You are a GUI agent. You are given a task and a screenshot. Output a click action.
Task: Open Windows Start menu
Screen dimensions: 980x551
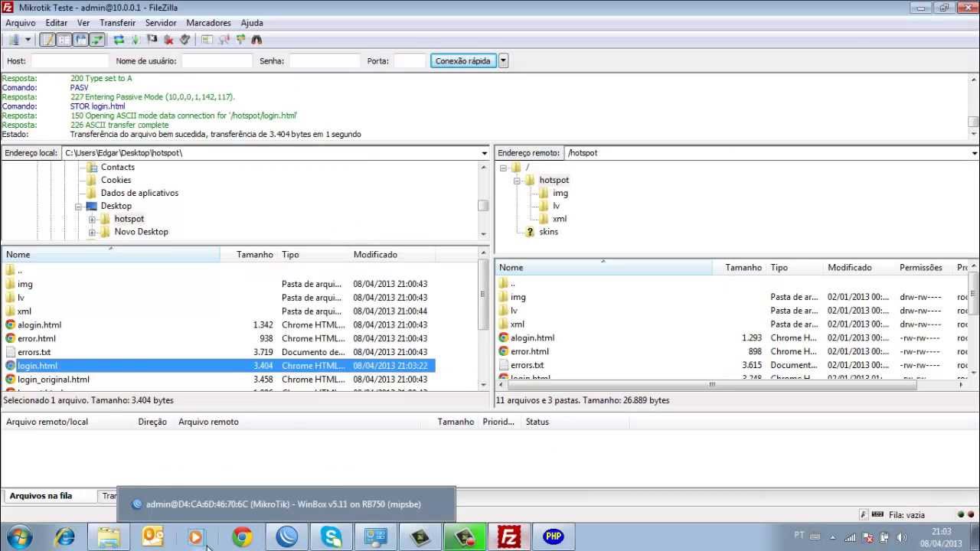(18, 537)
